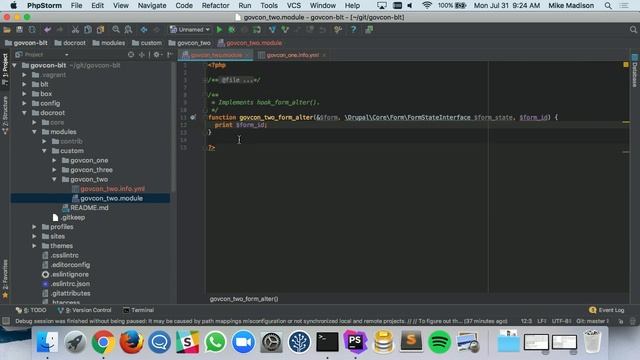Click the Copy toolbar icon
Screen dimensions: 640x360
point(88,30)
